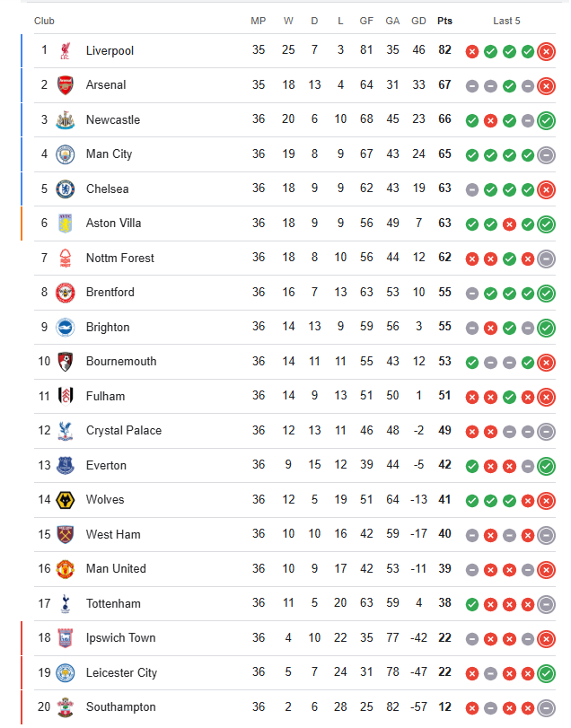Click the Man United club crest
The height and width of the screenshot is (728, 571).
click(x=66, y=569)
